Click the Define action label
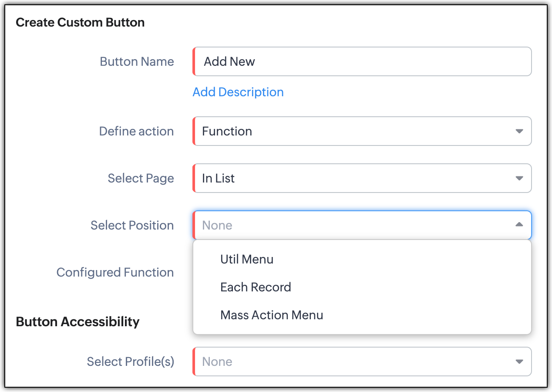 pos(136,131)
